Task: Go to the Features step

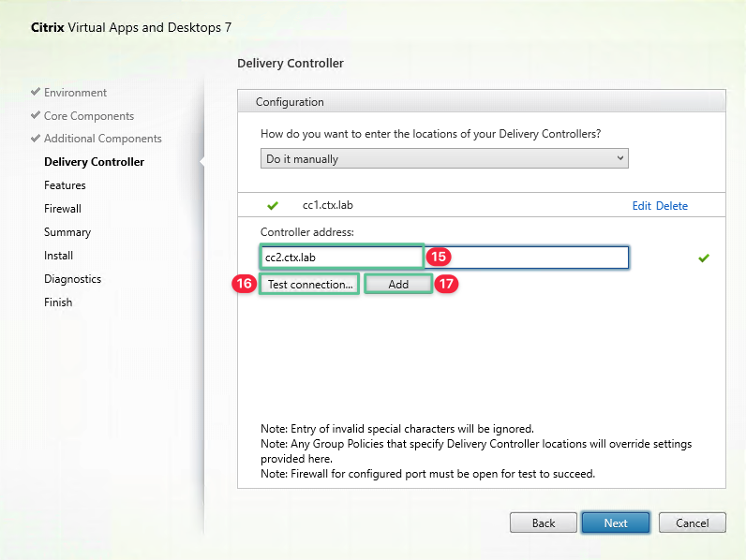Action: 65,185
